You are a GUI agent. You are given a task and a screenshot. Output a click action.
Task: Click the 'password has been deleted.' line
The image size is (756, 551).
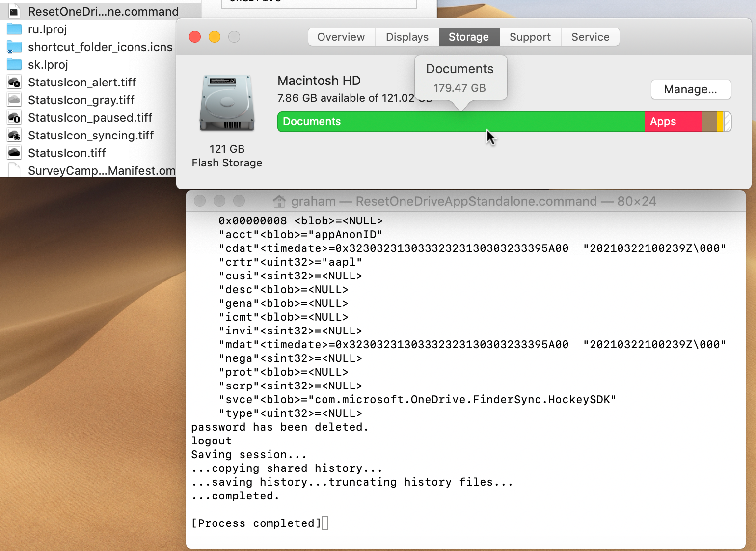[x=280, y=427]
